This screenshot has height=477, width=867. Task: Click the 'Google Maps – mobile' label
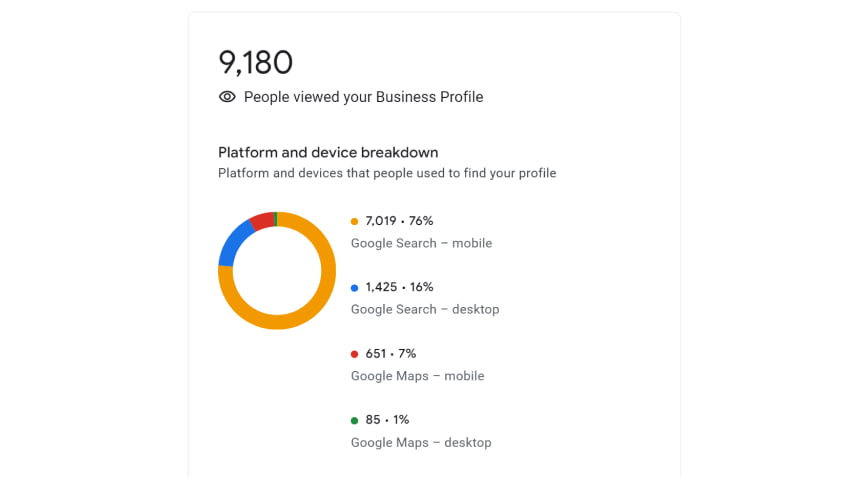point(417,376)
